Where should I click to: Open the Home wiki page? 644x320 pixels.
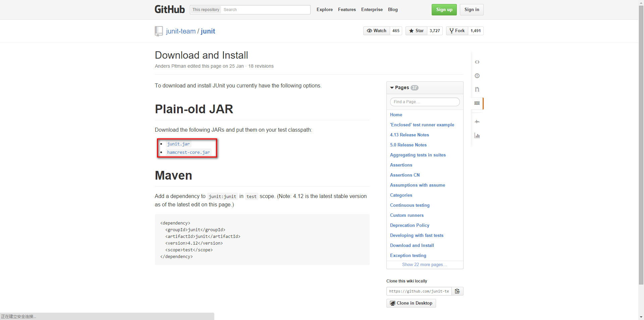coord(396,115)
